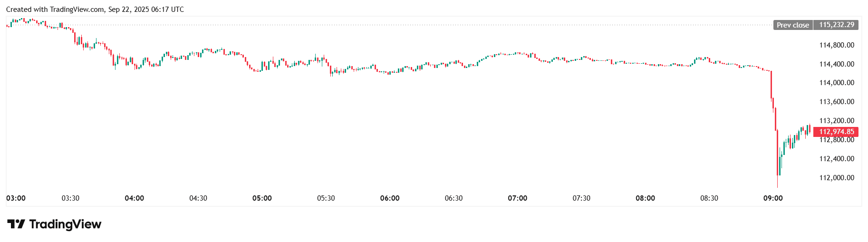Click the 05:30 time axis label

326,198
